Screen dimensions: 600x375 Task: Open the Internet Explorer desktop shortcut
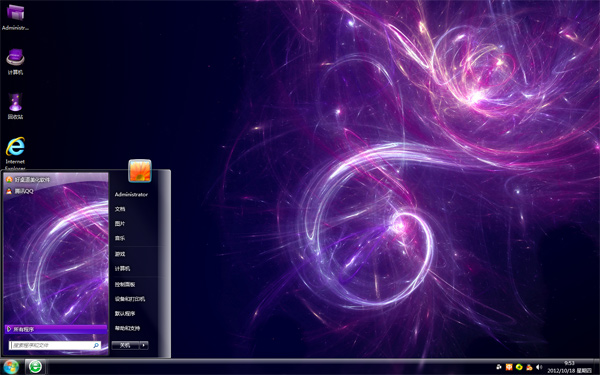(15, 153)
